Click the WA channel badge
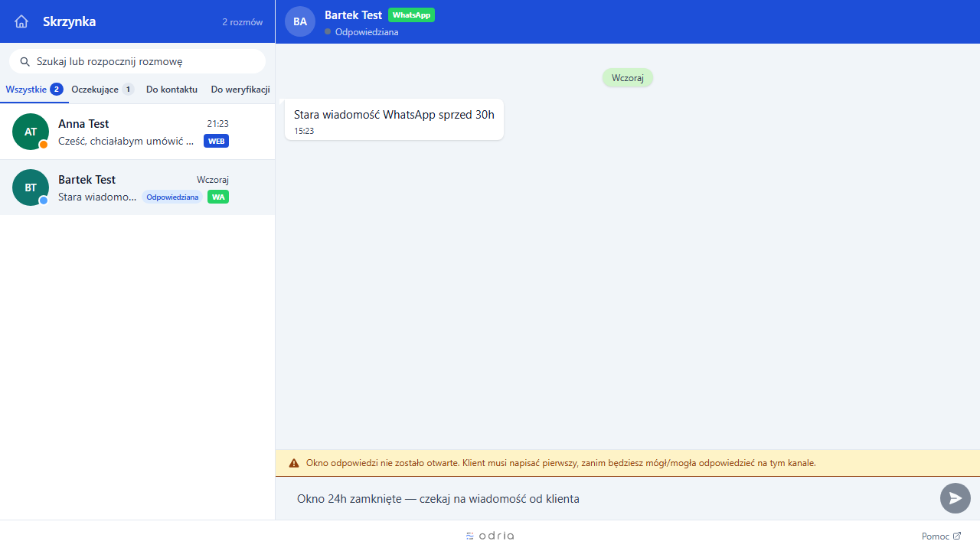The width and height of the screenshot is (980, 551). click(x=218, y=197)
